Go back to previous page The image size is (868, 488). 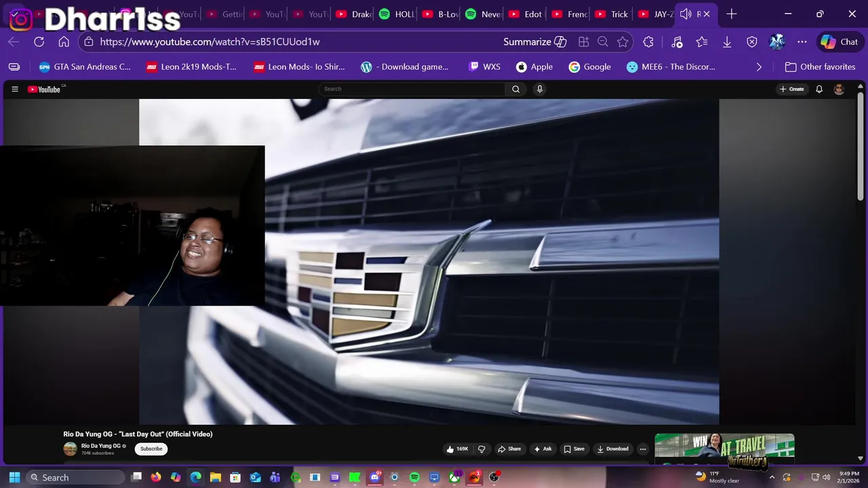point(14,42)
